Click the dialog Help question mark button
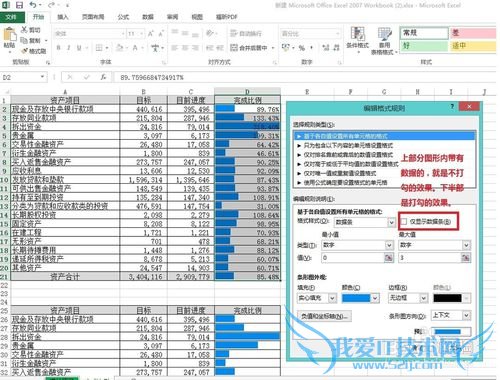This screenshot has width=500, height=380. [x=452, y=106]
